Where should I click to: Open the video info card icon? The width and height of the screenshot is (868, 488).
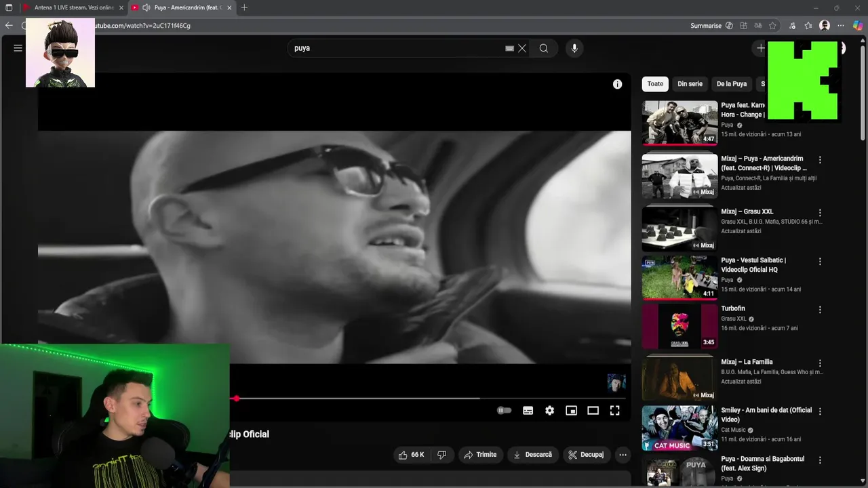pyautogui.click(x=617, y=84)
